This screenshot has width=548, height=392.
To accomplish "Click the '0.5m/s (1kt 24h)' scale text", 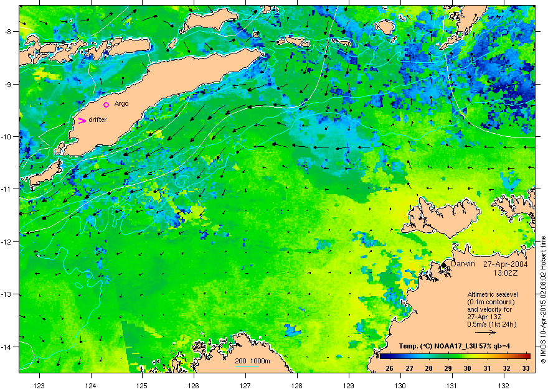I will pos(492,325).
